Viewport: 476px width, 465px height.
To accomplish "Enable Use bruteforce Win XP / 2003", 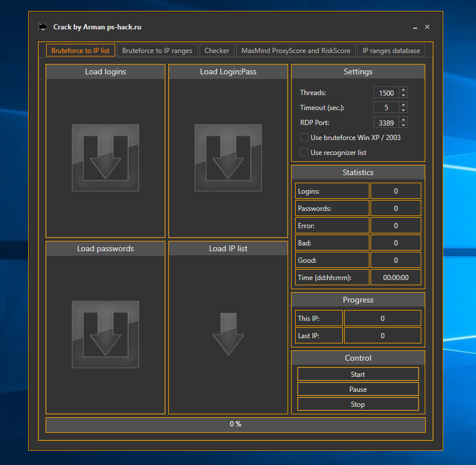I will pos(304,137).
